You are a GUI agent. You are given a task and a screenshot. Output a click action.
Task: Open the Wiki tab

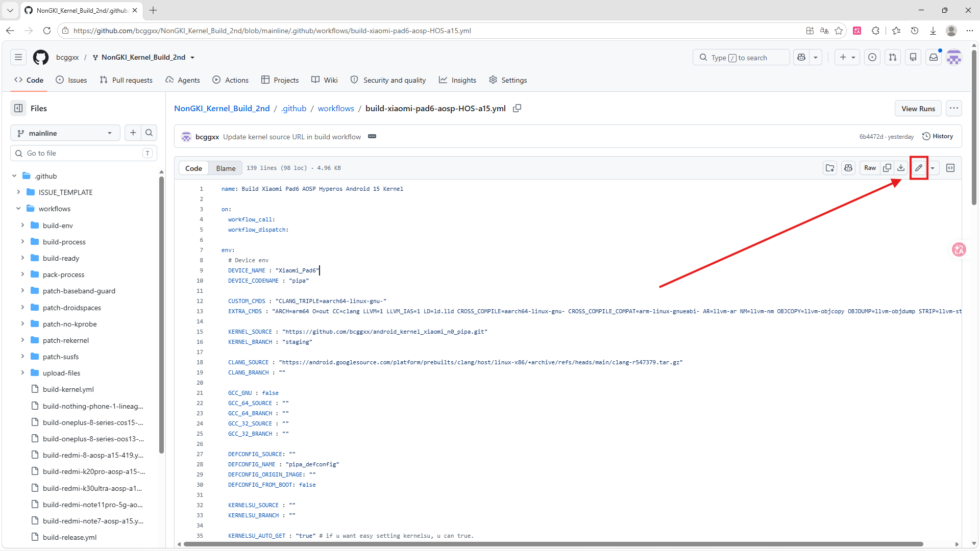(x=325, y=80)
